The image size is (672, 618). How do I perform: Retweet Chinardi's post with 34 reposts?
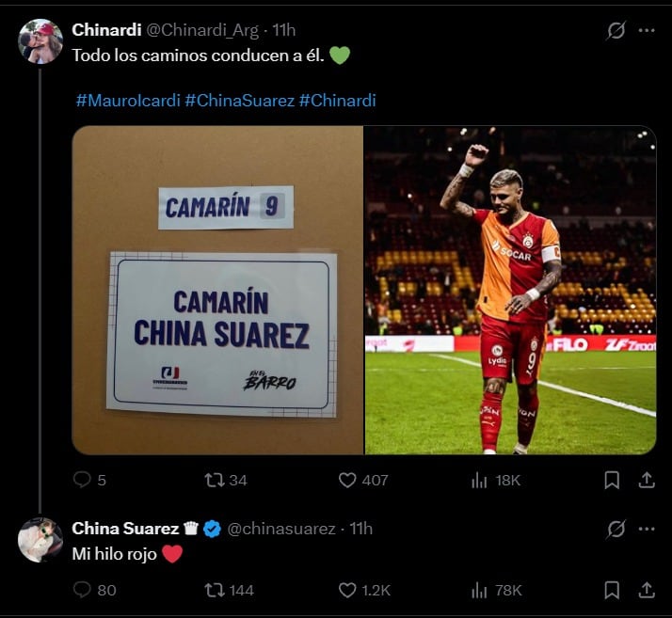215,480
